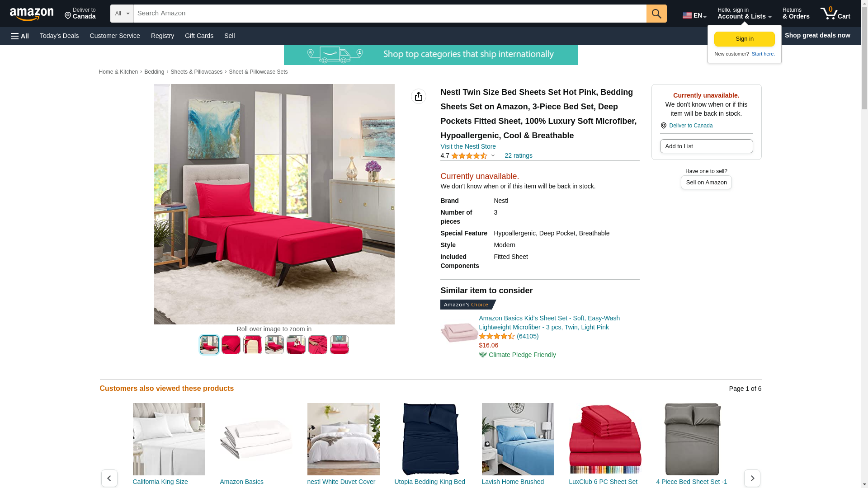Click the Add to List button
The height and width of the screenshot is (488, 868).
coord(706,146)
